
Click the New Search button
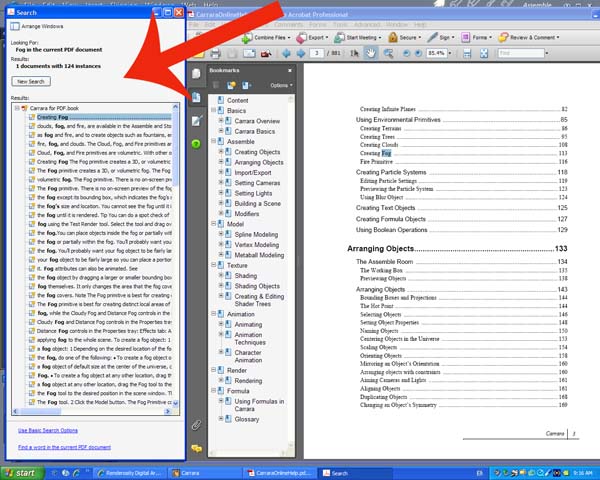31,82
